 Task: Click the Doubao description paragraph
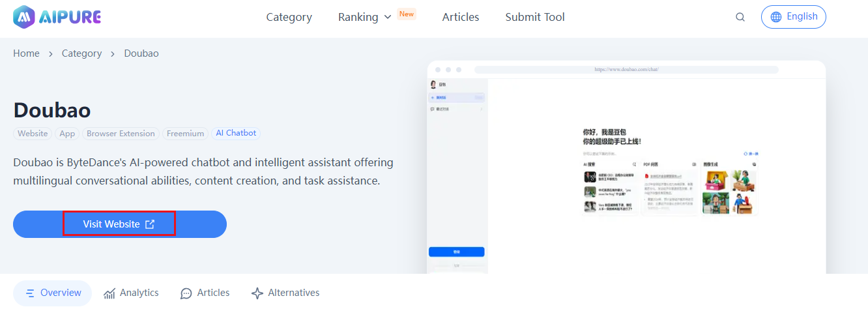[203, 171]
